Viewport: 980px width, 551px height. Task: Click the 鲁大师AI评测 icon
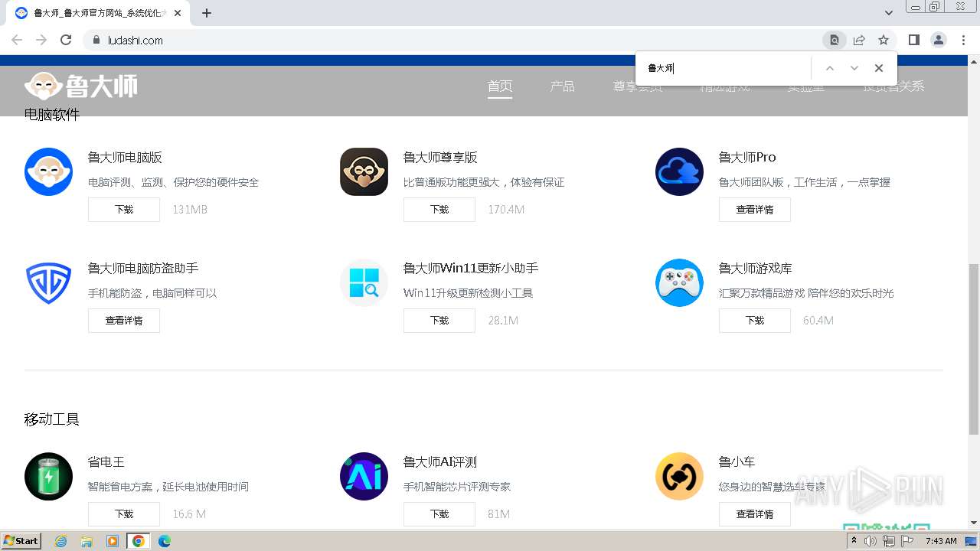tap(364, 476)
